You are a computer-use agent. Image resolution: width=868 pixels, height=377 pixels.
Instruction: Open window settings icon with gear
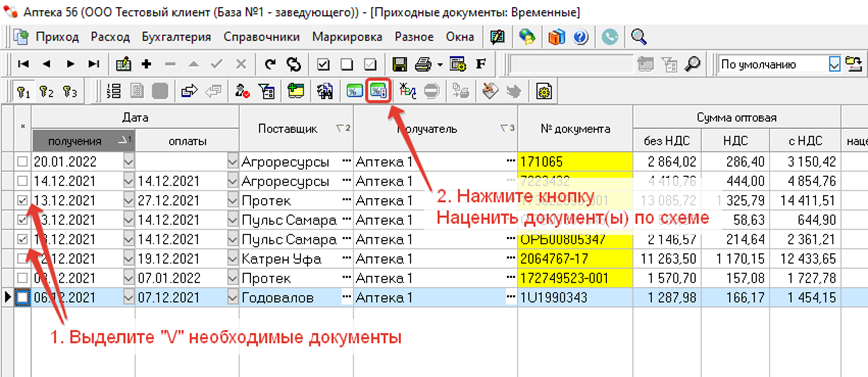(457, 64)
